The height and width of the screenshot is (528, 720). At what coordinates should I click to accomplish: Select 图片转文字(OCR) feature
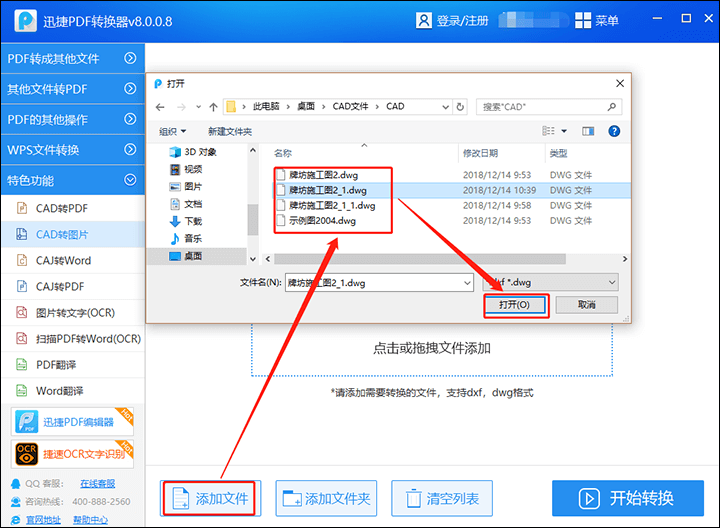pyautogui.click(x=73, y=313)
